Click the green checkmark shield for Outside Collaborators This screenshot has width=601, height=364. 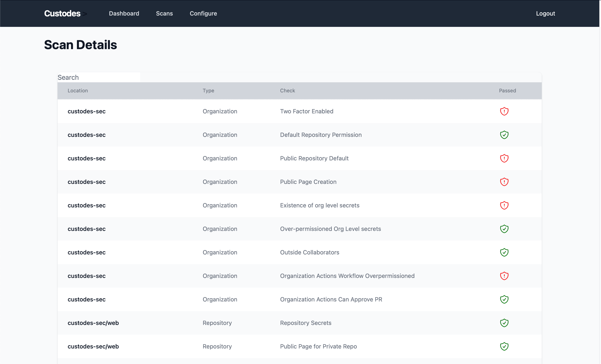(504, 252)
